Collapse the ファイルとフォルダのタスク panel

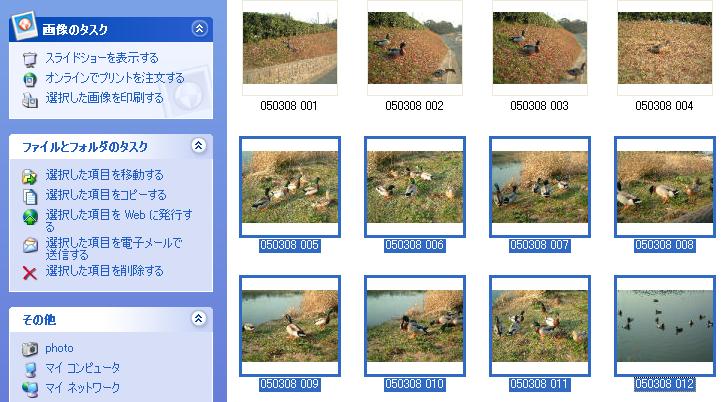point(199,146)
